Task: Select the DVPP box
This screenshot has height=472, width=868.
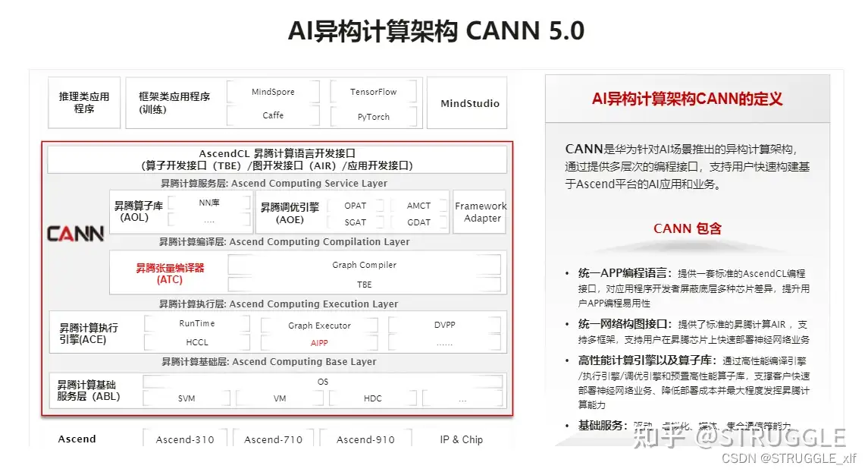Action: [444, 326]
